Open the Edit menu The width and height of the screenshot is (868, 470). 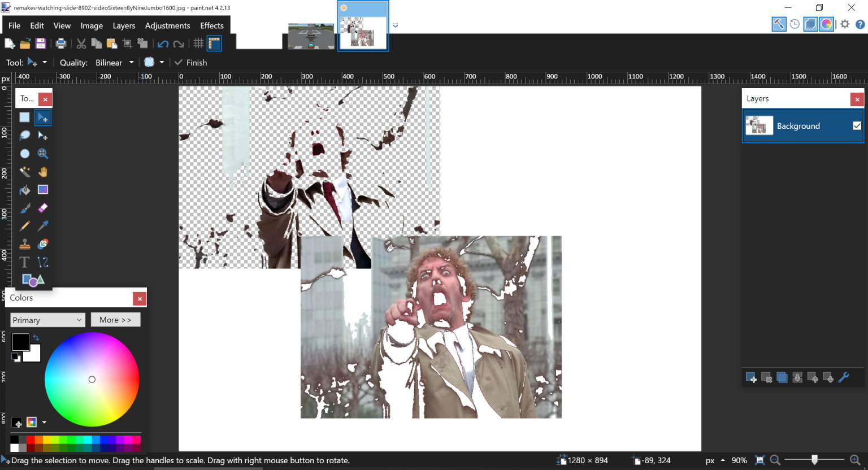(37, 25)
